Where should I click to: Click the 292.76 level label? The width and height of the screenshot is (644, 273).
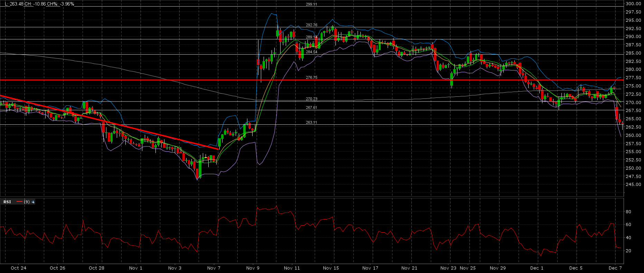tap(311, 25)
